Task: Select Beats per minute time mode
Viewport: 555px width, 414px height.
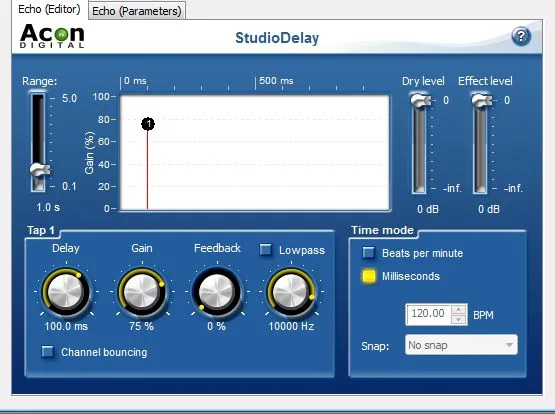Action: (x=368, y=253)
